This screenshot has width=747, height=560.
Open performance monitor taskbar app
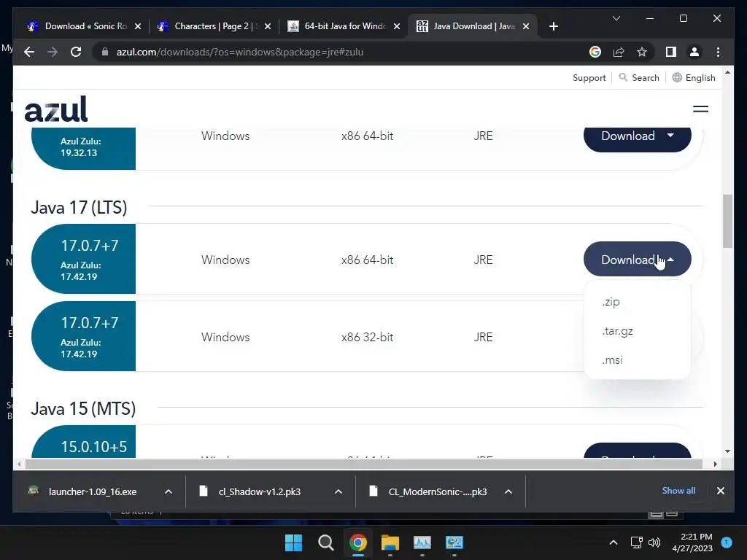point(422,542)
